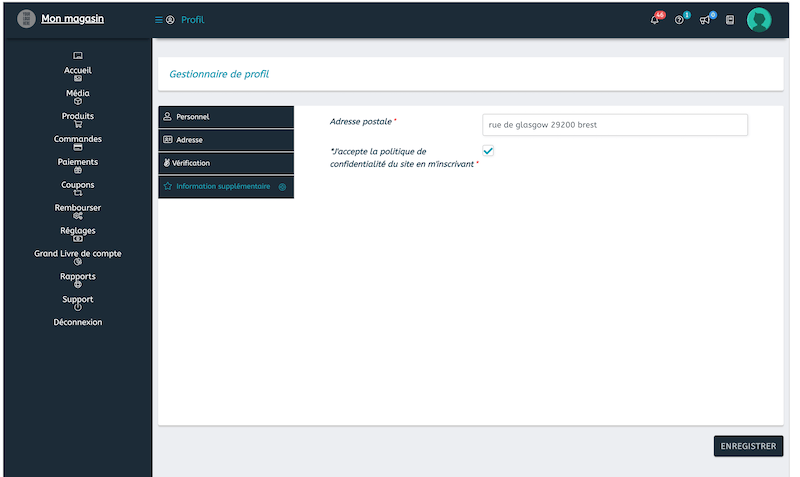Click the circular icon after Information supplémentaire

point(282,187)
